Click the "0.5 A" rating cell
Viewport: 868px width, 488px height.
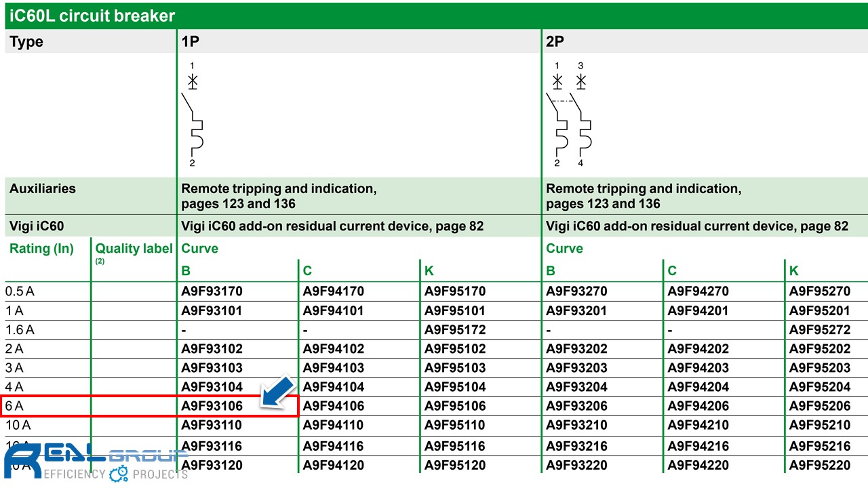20,291
